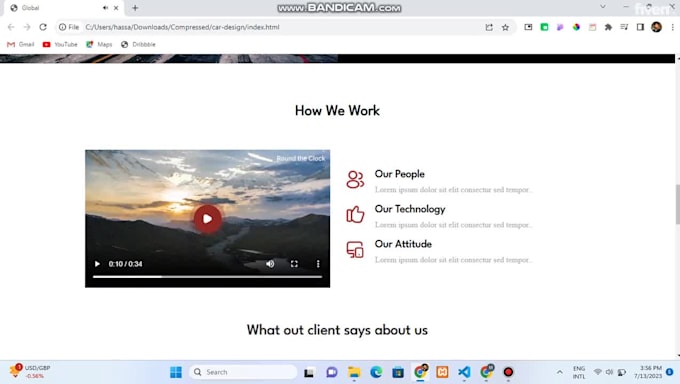
Task: Enter fullscreen mode on the video
Action: click(294, 264)
